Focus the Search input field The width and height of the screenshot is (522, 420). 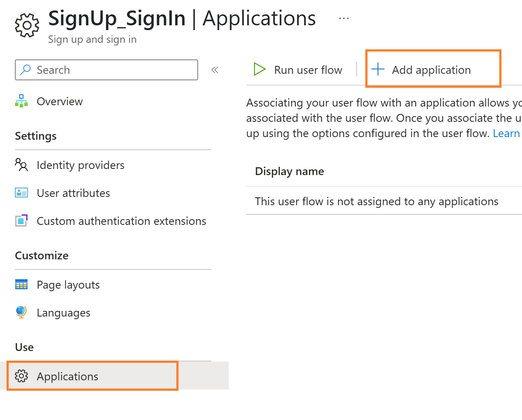click(x=106, y=70)
